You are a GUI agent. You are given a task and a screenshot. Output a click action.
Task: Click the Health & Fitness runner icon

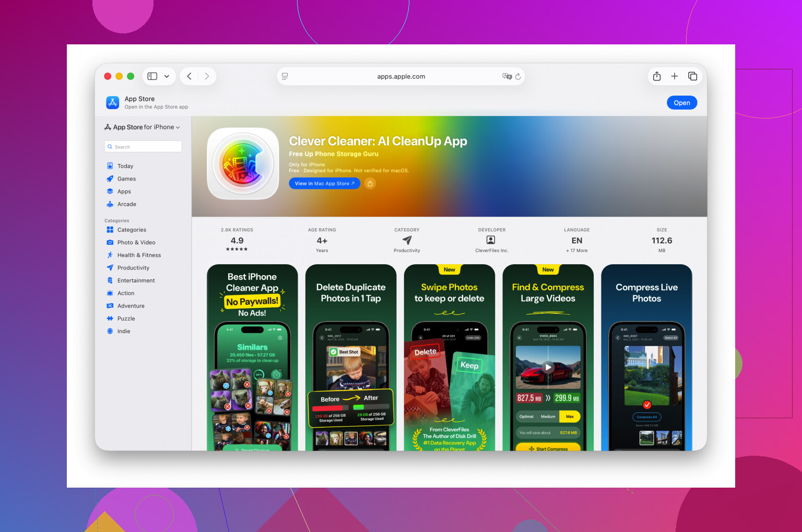(110, 255)
